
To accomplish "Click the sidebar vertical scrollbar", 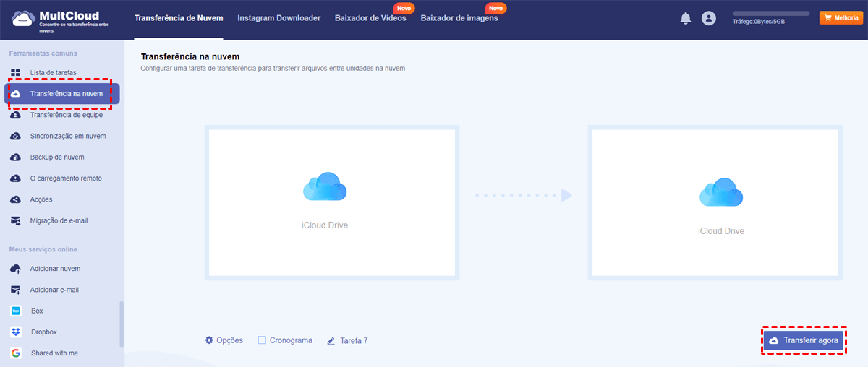I will (122, 324).
